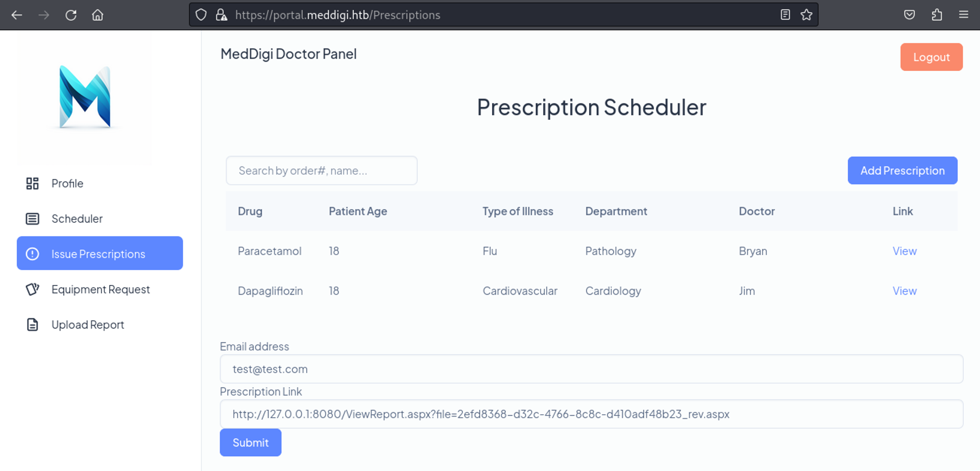This screenshot has height=471, width=980.
Task: Go to Scheduler in sidebar
Action: tap(77, 219)
